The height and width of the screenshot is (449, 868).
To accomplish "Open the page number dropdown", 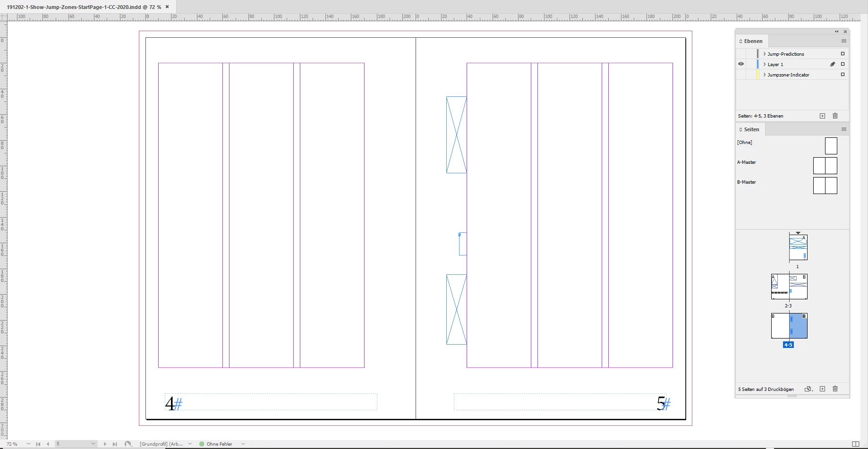I will pos(93,444).
